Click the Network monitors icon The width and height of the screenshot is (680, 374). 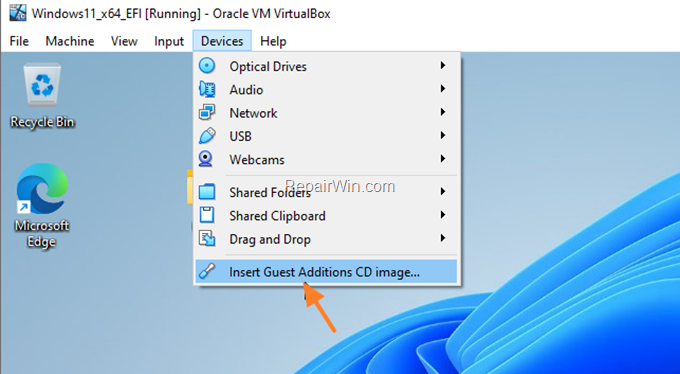click(207, 112)
